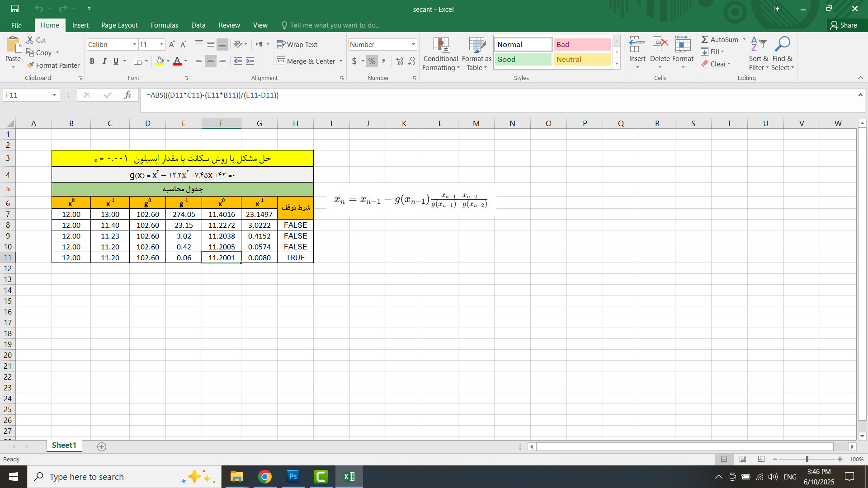Toggle Percent Style formatting
This screenshot has width=868, height=488.
(372, 61)
